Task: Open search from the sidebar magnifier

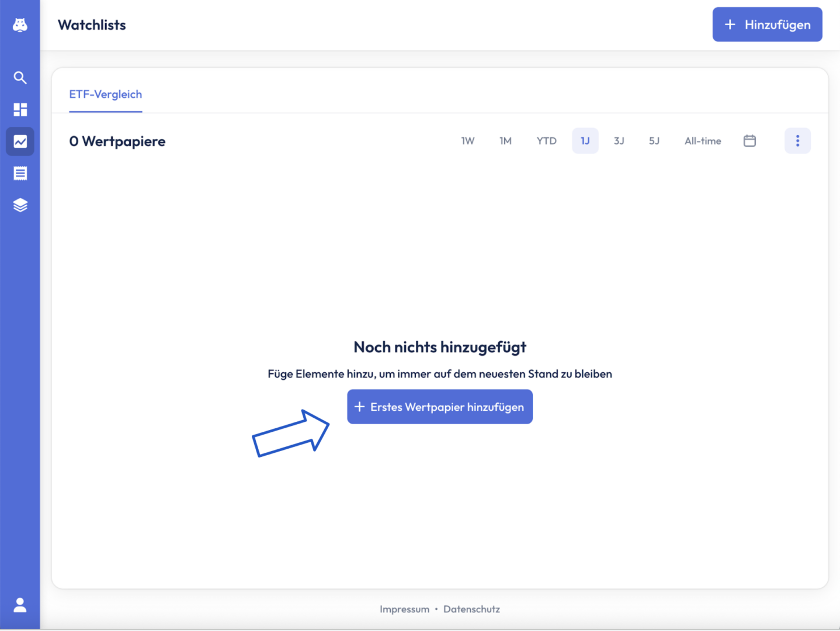Action: 20,78
